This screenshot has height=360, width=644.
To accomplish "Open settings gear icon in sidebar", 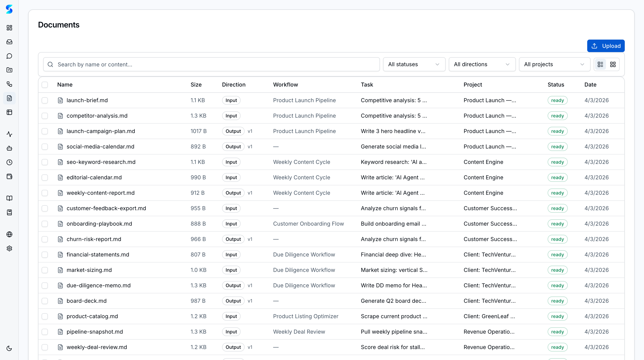I will (9, 248).
